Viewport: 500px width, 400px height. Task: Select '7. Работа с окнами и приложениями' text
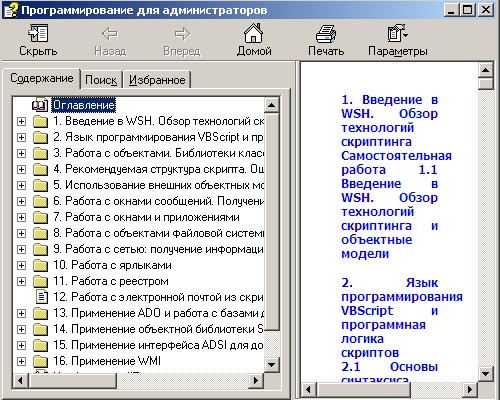(x=146, y=217)
